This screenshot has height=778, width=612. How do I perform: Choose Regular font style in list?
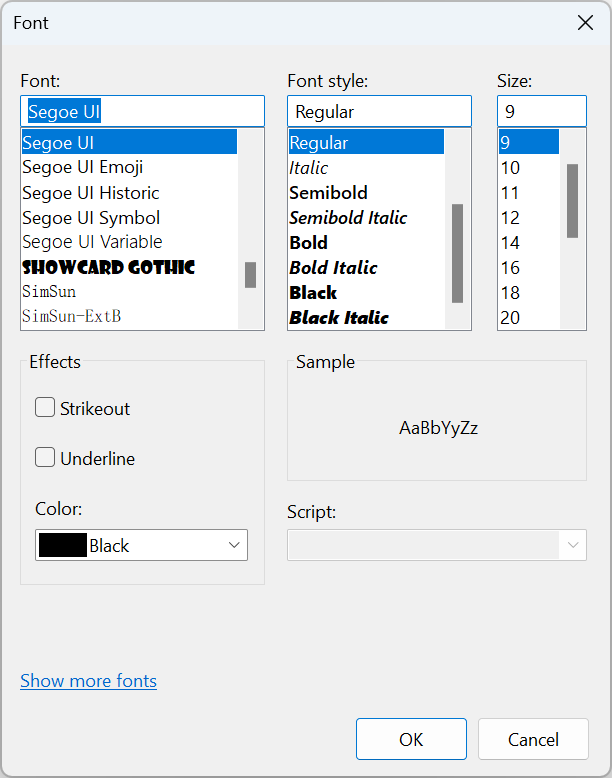366,142
